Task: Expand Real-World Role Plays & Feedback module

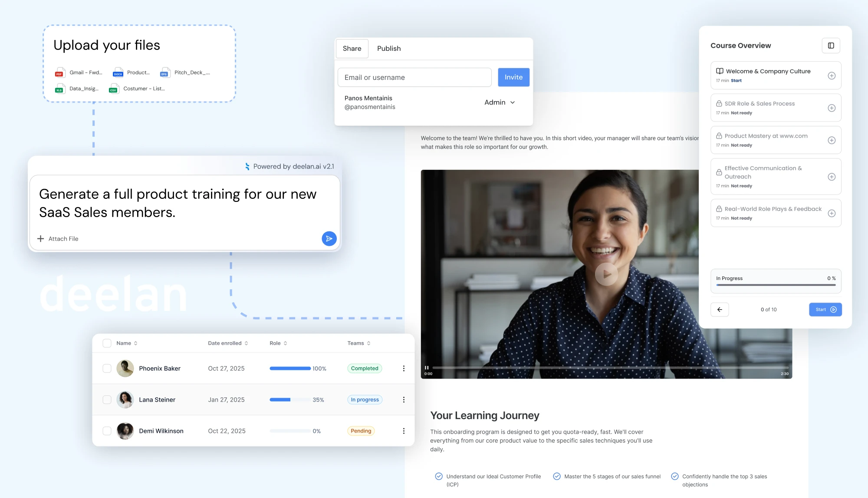Action: (832, 213)
